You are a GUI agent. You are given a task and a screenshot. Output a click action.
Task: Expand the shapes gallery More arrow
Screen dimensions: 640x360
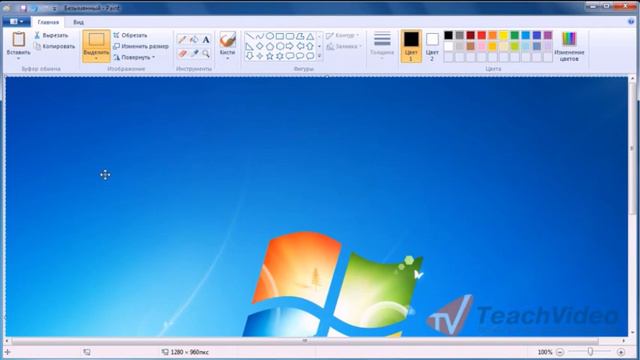pyautogui.click(x=319, y=56)
